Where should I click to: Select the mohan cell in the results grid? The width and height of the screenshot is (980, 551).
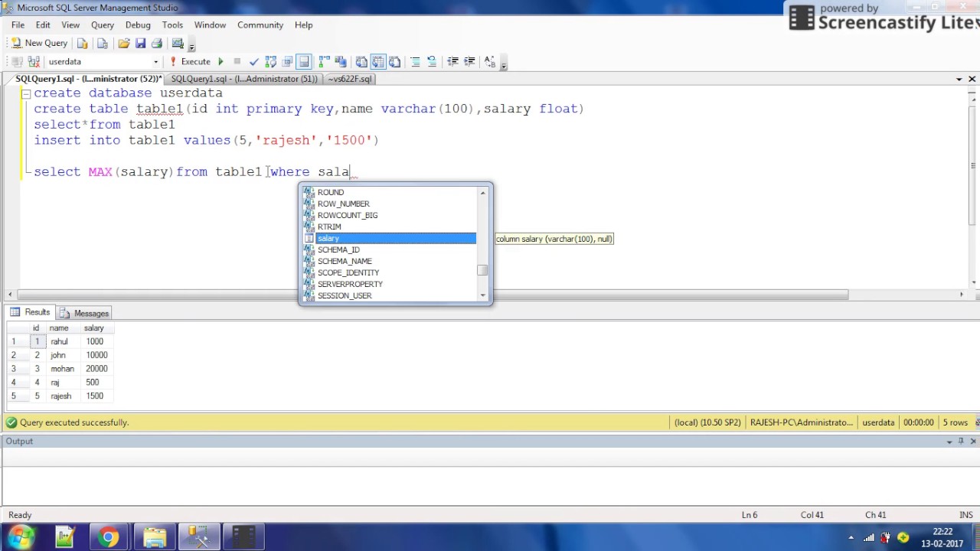pos(63,369)
